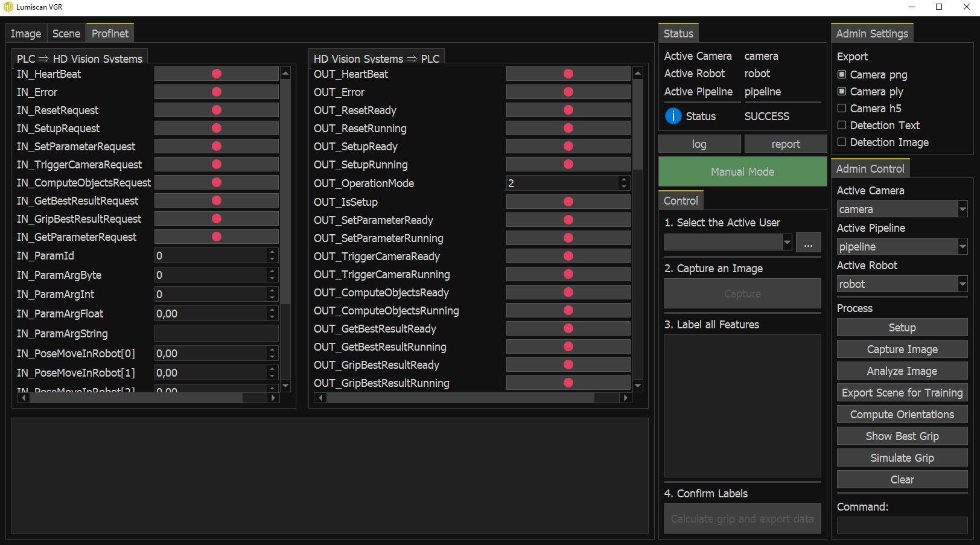Click the Capture Image button

click(902, 349)
